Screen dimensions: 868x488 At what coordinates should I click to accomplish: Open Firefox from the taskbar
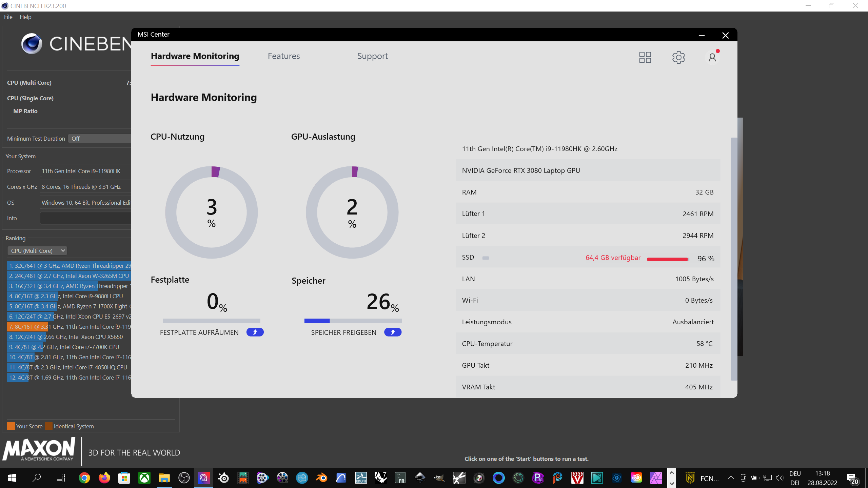click(x=104, y=478)
